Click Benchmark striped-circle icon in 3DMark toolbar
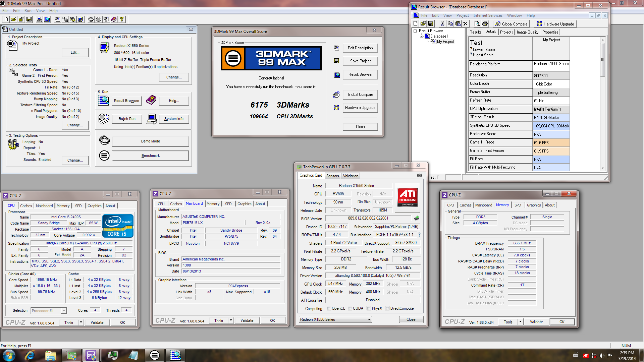This screenshot has width=644, height=362. (99, 19)
